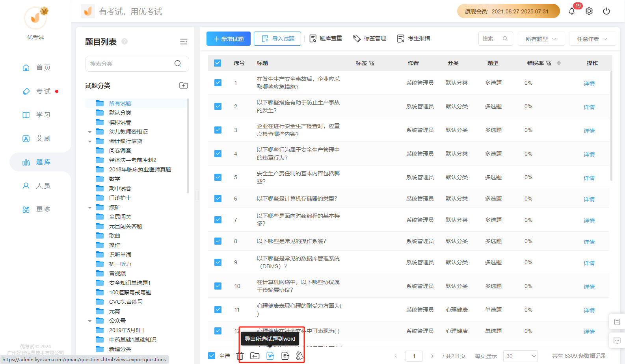Uncheck the row 6 checkbox

(x=218, y=199)
